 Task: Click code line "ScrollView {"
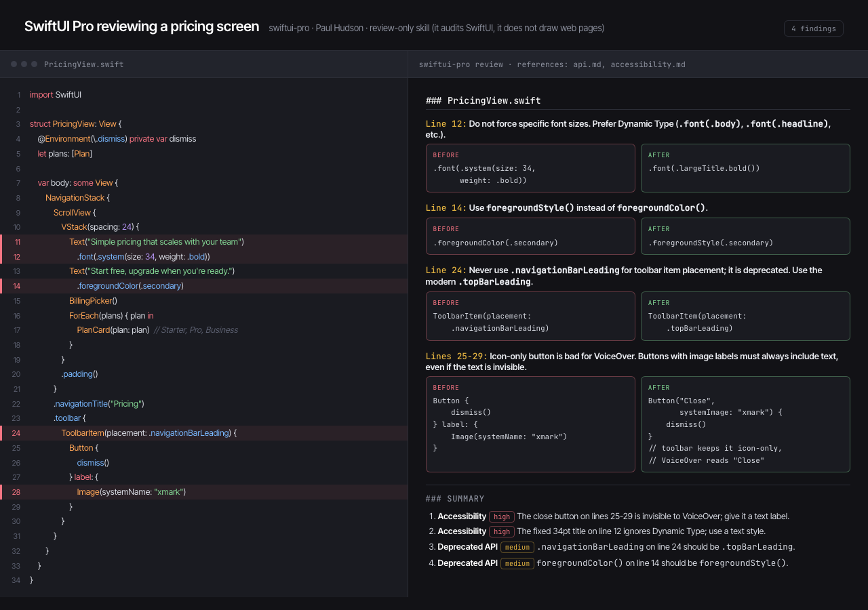[75, 213]
